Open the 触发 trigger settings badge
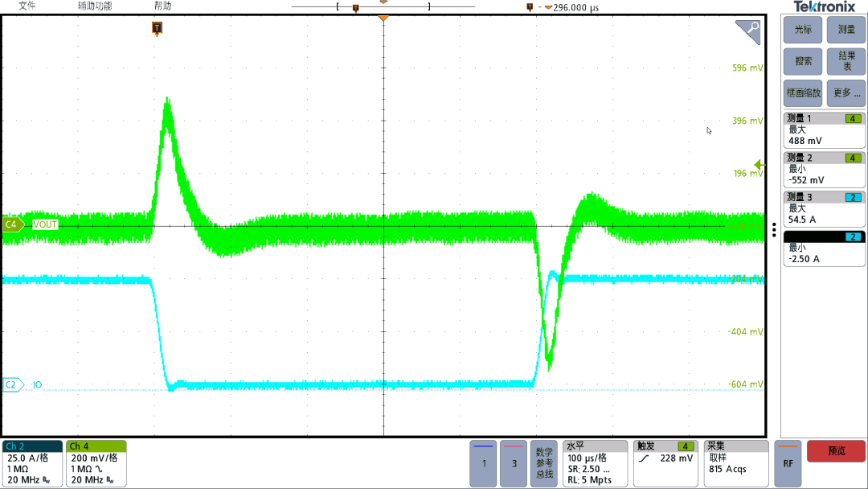Image resolution: width=868 pixels, height=489 pixels. coord(666,463)
